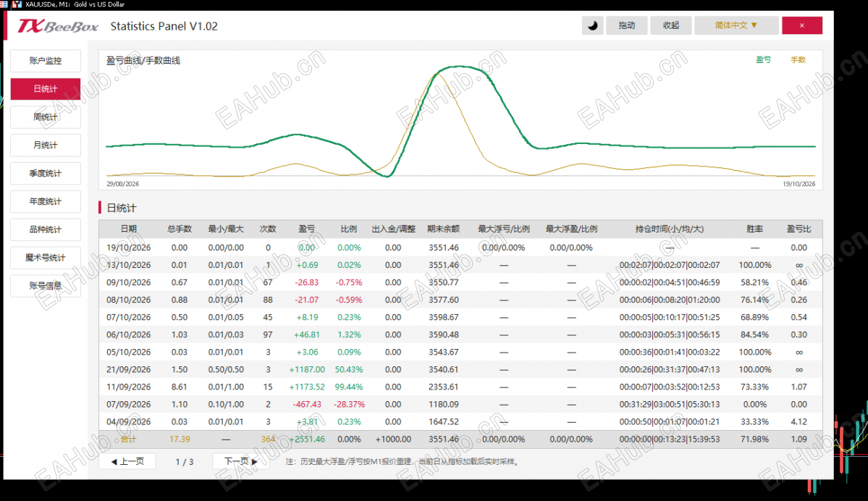Click the +1000.00 deposit total

tap(393, 439)
